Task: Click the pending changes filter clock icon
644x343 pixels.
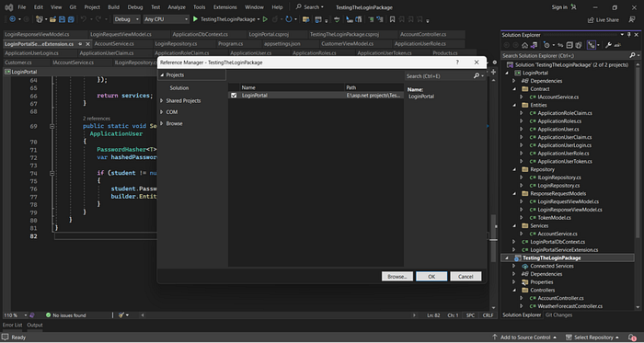Action: pos(546,45)
